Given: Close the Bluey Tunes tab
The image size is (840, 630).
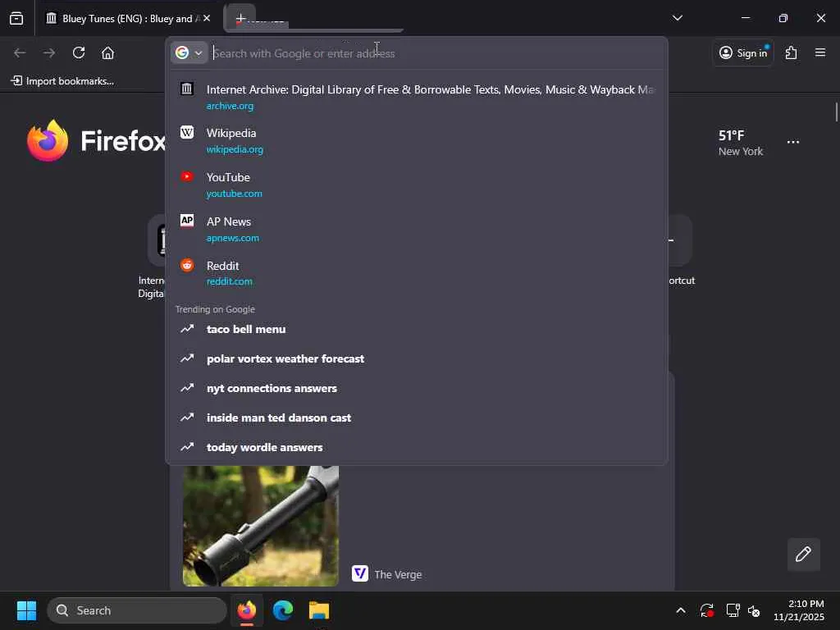Looking at the screenshot, I should [x=207, y=18].
